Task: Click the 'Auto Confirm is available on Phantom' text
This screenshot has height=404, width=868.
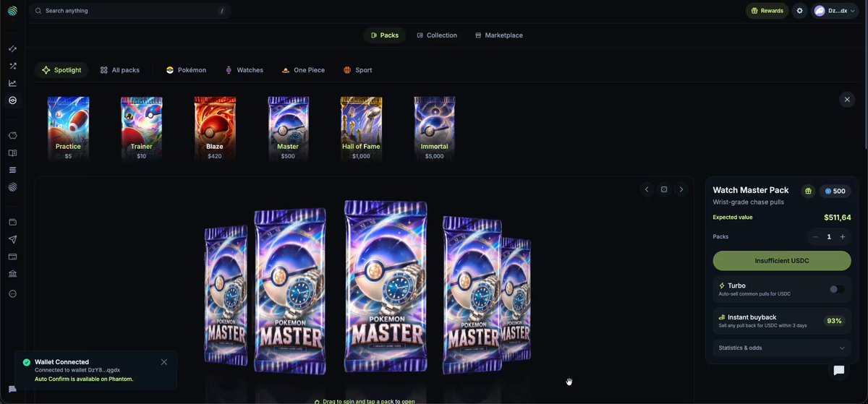Action: [84, 379]
